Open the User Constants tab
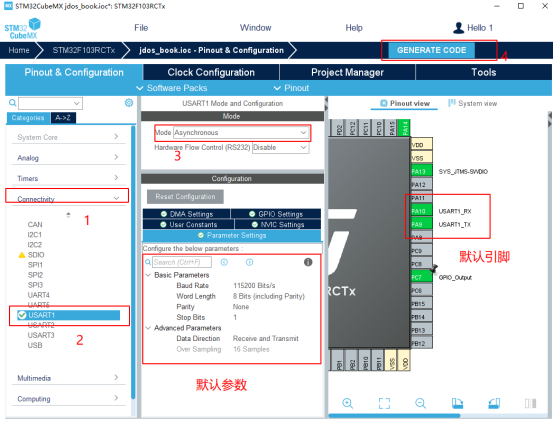Viewport: 554px width, 422px height. (x=188, y=224)
